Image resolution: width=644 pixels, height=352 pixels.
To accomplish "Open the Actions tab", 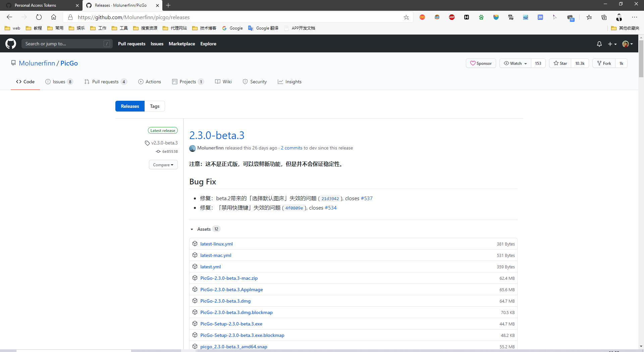I will point(150,82).
